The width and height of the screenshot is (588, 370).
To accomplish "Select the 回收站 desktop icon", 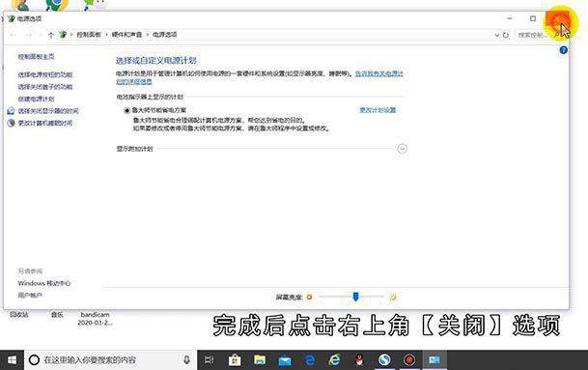I will coord(19,315).
